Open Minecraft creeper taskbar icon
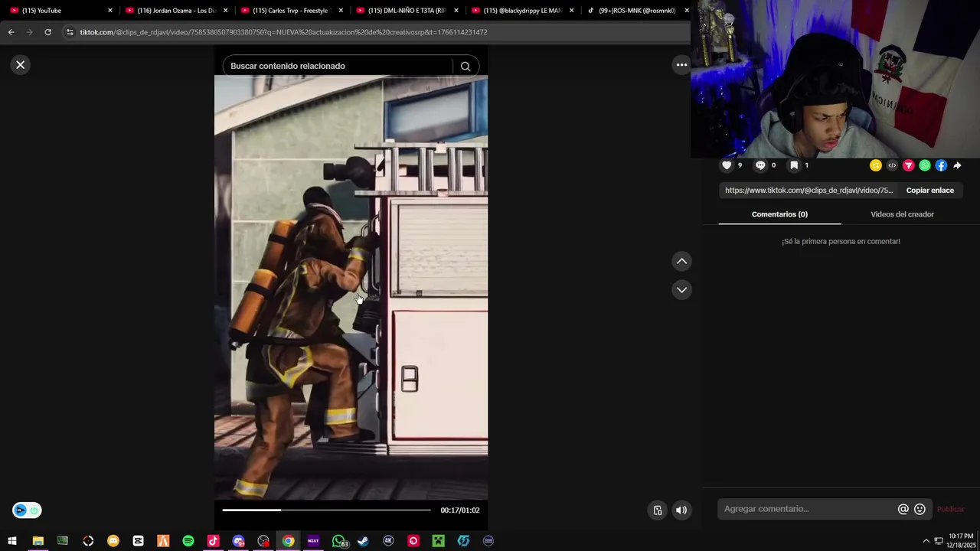This screenshot has height=551, width=980. pyautogui.click(x=438, y=541)
